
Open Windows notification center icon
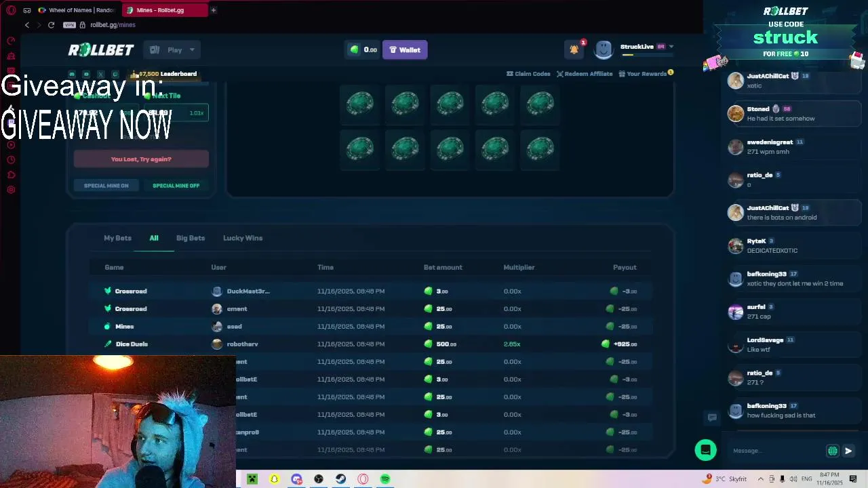[853, 479]
